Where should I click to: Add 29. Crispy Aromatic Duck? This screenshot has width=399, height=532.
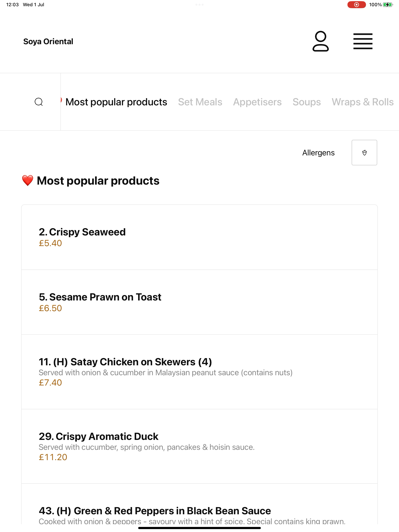point(199,446)
